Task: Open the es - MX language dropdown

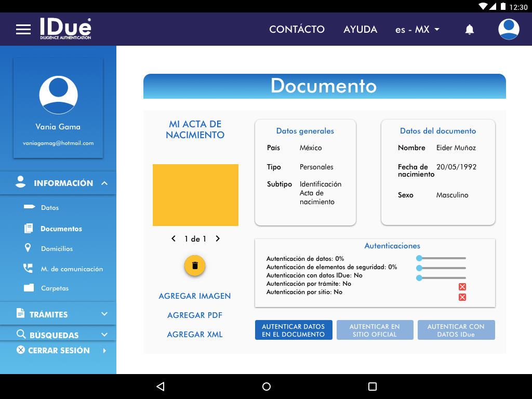Action: pos(417,30)
